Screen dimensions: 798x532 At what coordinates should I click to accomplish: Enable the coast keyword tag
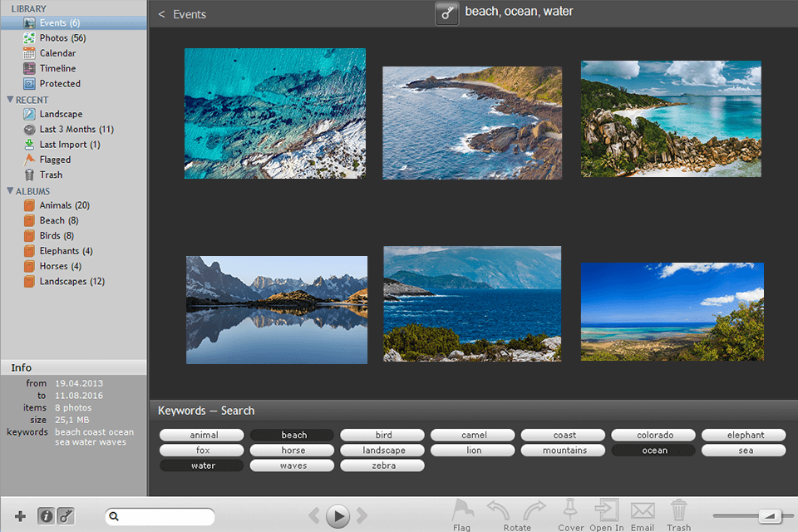pyautogui.click(x=563, y=435)
